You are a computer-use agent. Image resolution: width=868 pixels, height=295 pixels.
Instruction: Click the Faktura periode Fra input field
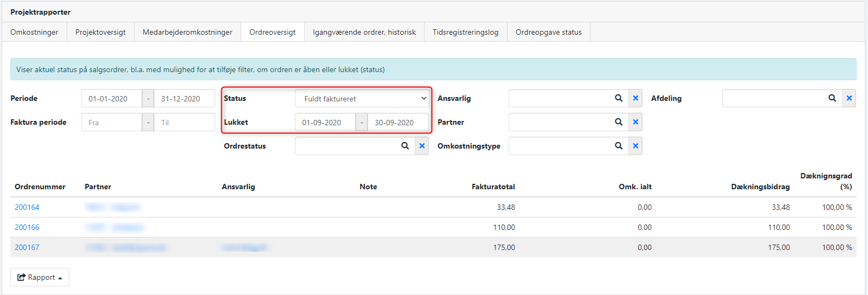pos(112,123)
